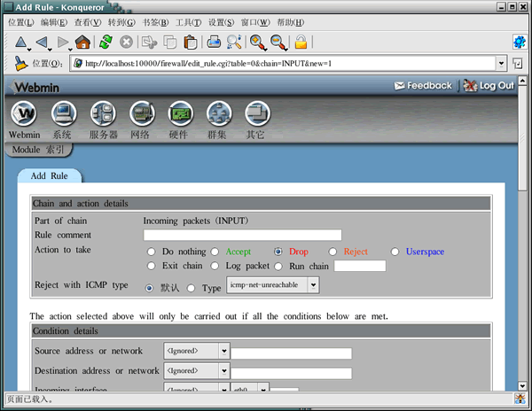Open the 位置(L) menu
This screenshot has width=532, height=411.
(x=20, y=22)
